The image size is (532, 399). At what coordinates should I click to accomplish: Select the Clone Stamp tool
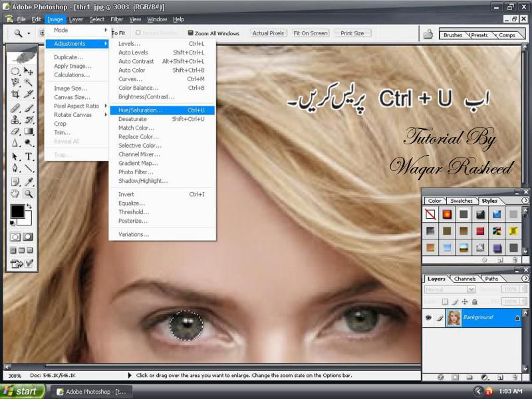point(15,120)
